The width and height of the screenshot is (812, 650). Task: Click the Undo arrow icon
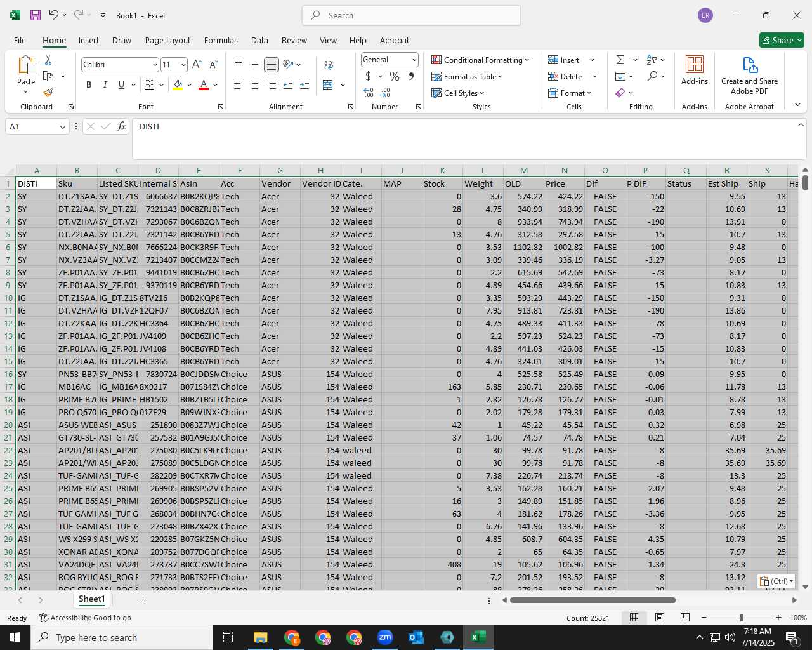[54, 15]
